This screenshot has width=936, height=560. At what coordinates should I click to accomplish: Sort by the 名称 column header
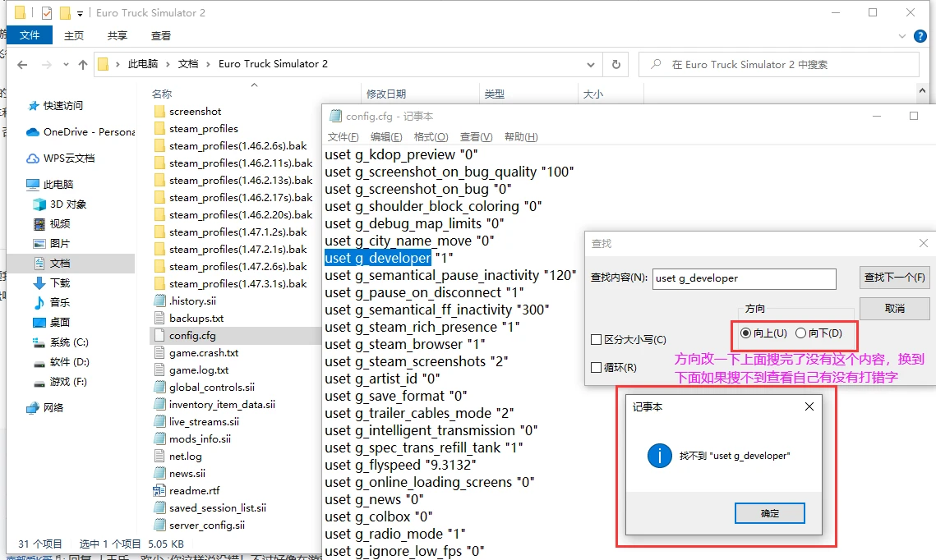coord(162,94)
